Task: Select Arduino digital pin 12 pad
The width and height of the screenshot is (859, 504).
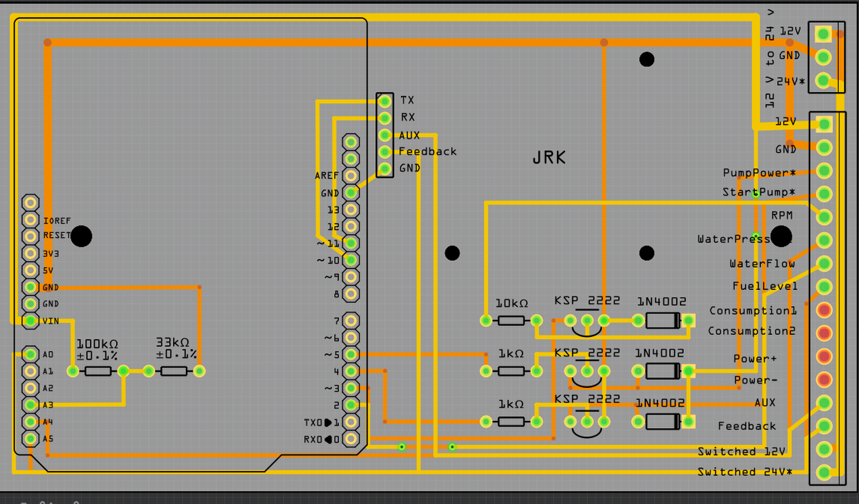Action: (x=350, y=226)
